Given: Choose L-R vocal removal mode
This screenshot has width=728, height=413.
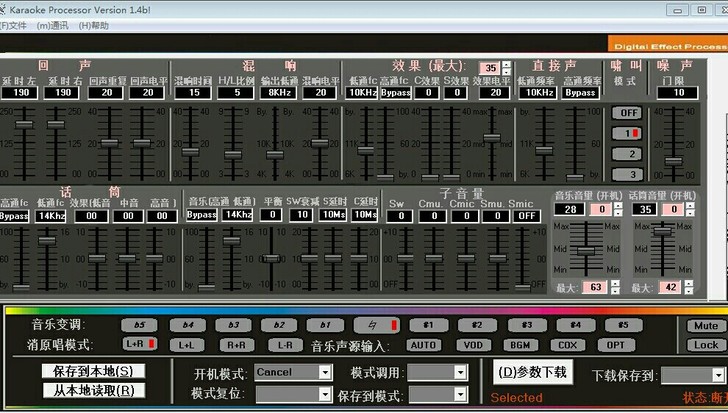Looking at the screenshot, I should 285,345.
